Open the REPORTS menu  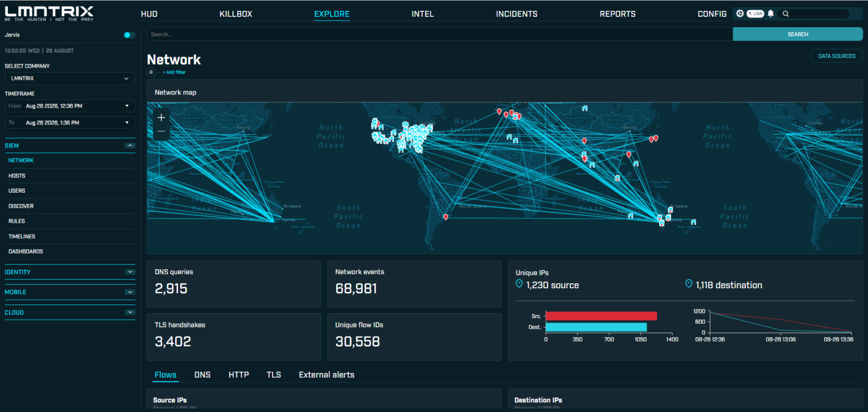[x=617, y=14]
